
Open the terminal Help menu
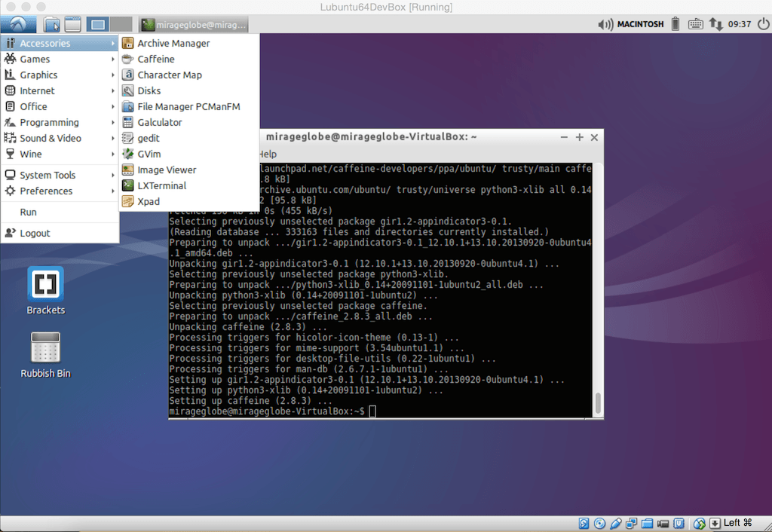(268, 154)
